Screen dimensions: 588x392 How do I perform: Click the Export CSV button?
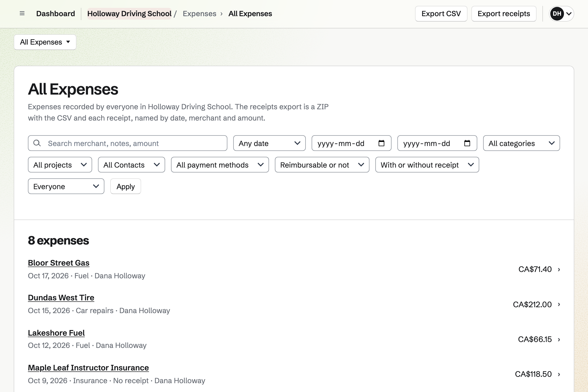point(441,13)
